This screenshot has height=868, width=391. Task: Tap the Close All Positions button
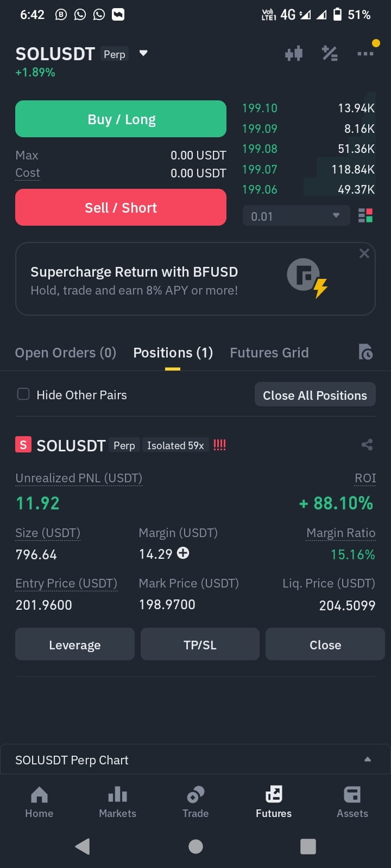315,395
